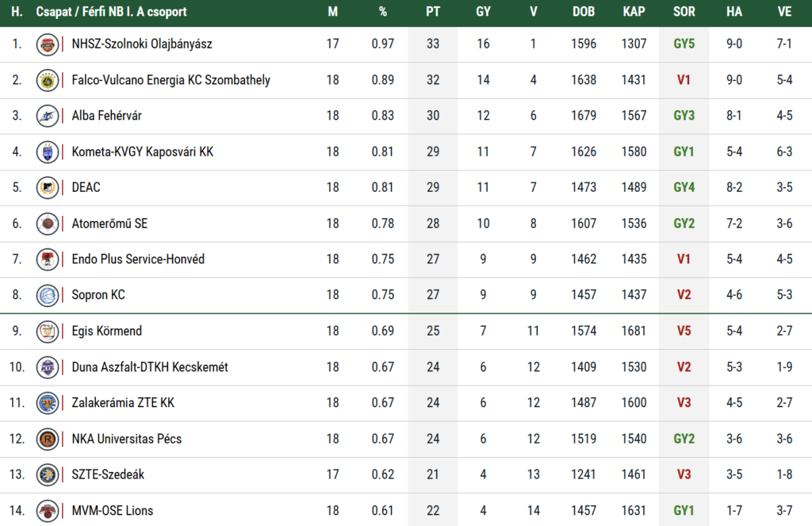Click the NKA Universitas Pécs logo
Screen dimensions: 812x526
click(48, 439)
